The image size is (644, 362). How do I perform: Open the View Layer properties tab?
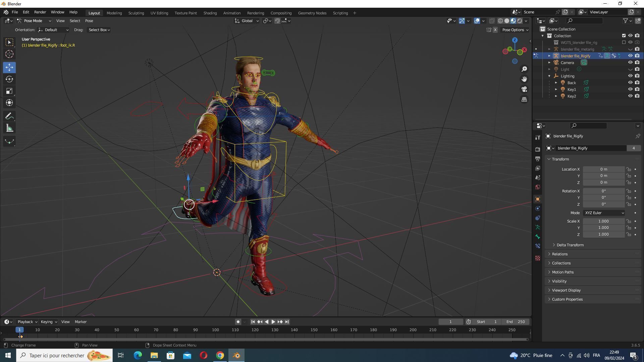click(538, 168)
